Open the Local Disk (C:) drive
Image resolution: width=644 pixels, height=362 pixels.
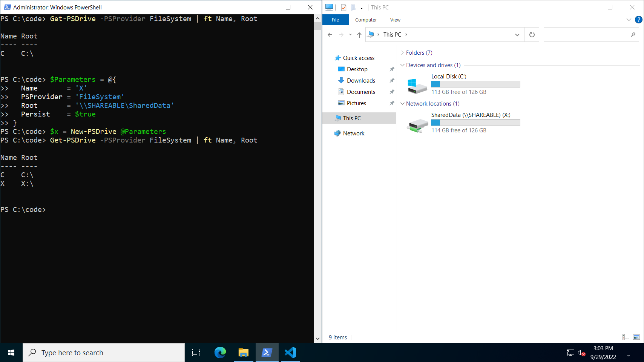(x=449, y=76)
